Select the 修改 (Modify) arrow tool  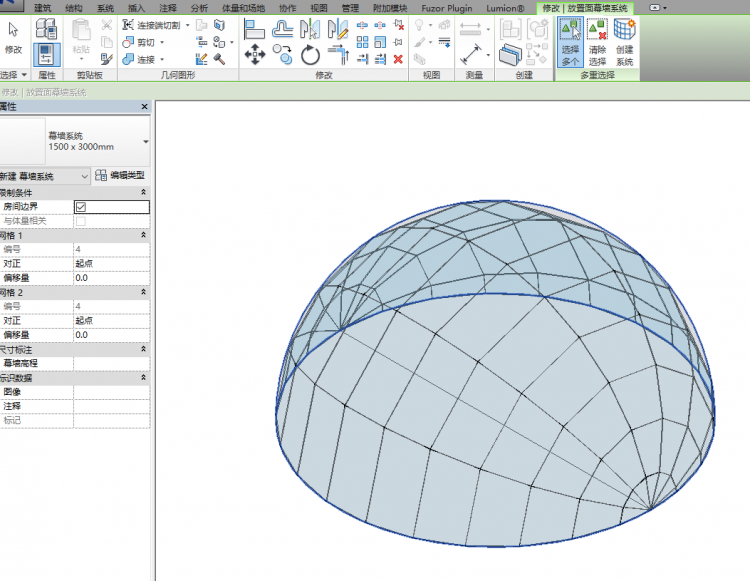[13, 35]
